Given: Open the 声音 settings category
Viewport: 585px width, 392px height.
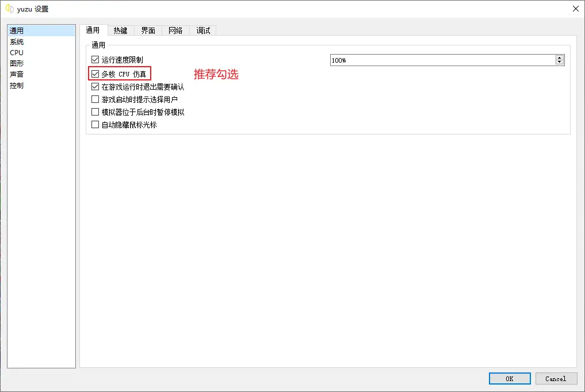Looking at the screenshot, I should (16, 74).
